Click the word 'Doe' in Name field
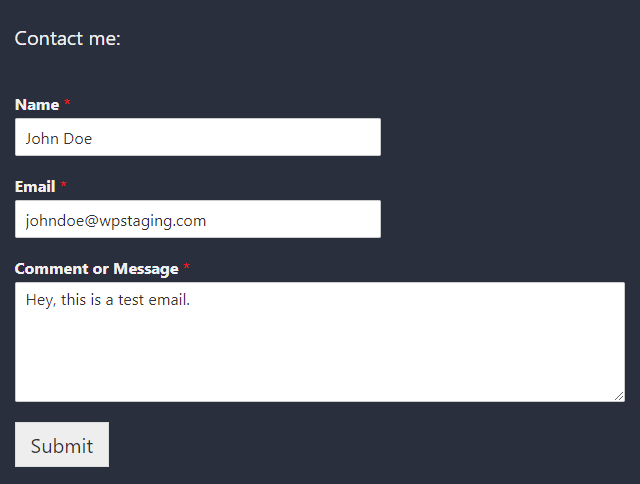Screen dimensions: 640x484 pyautogui.click(x=78, y=139)
